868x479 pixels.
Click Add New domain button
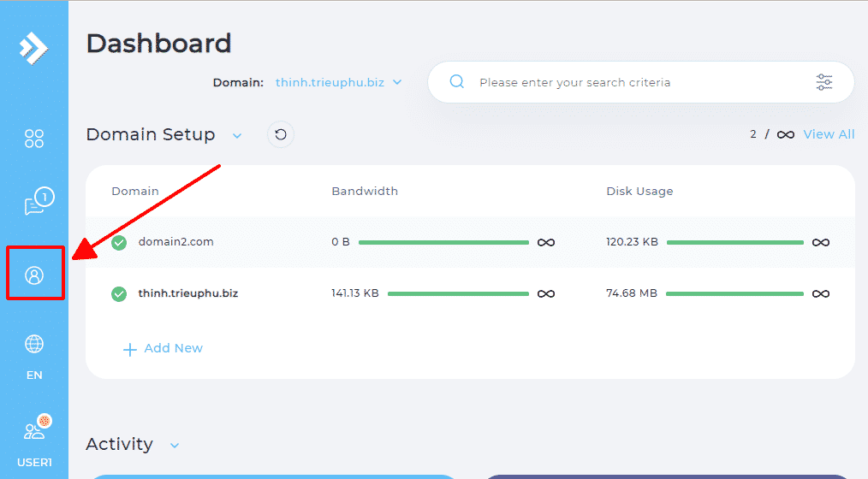(x=163, y=348)
